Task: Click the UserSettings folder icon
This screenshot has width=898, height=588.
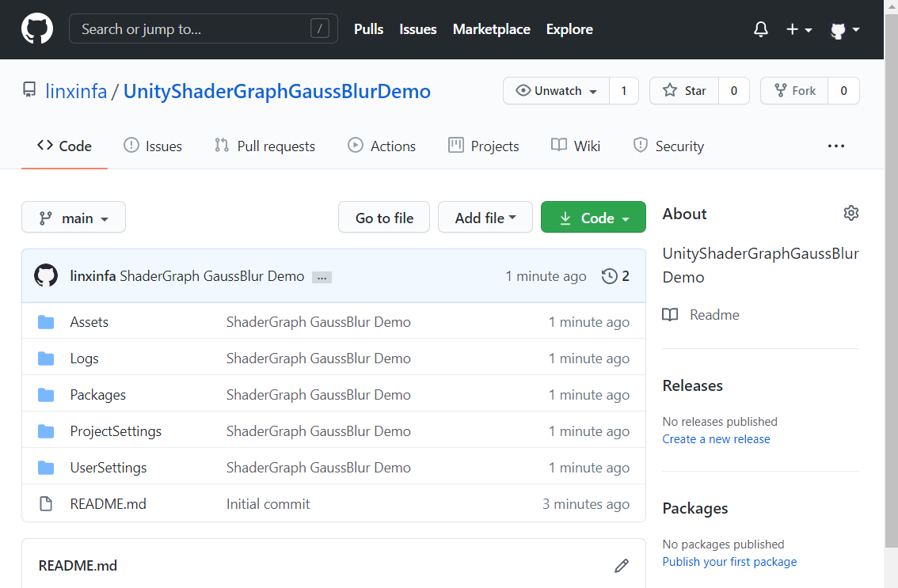Action: coord(46,468)
